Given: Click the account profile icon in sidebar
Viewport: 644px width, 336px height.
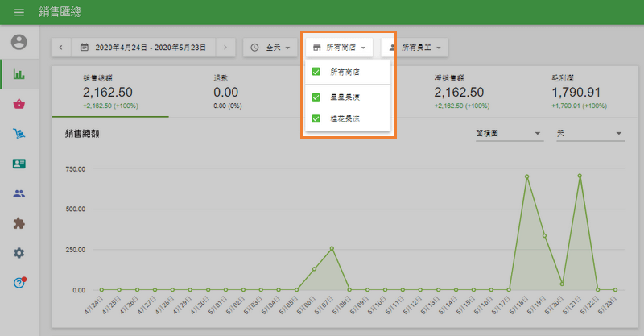Looking at the screenshot, I should click(x=19, y=42).
